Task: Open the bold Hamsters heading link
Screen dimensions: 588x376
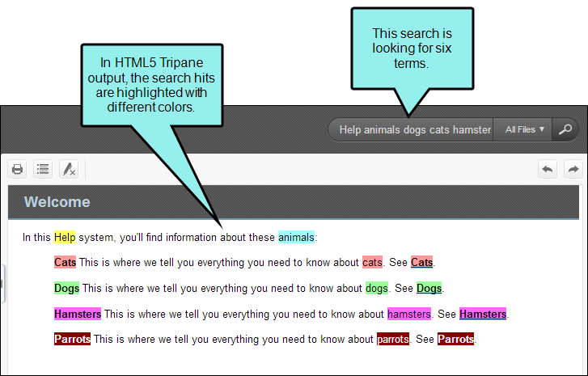Action: (x=78, y=314)
